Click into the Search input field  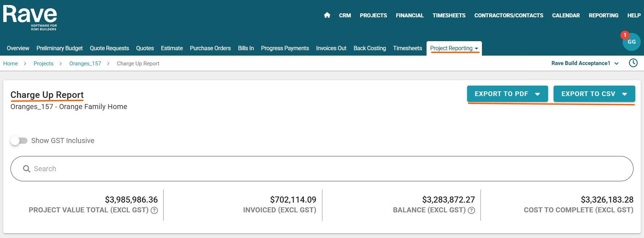point(326,169)
